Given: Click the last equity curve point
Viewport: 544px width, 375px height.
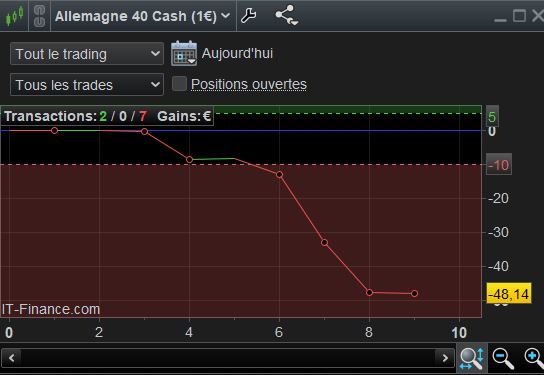Looking at the screenshot, I should [415, 293].
